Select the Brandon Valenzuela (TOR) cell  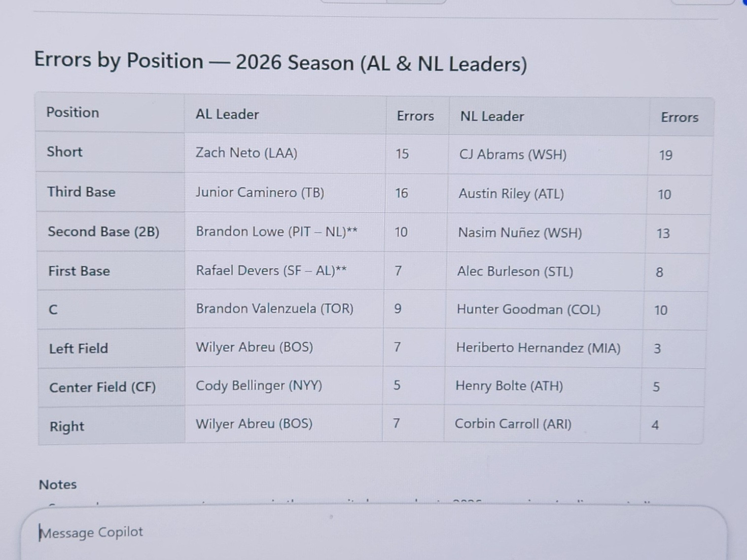(x=284, y=309)
